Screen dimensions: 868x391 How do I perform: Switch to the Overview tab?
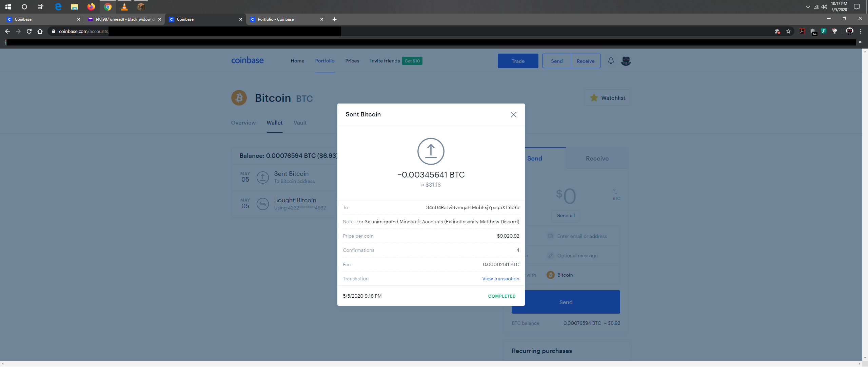(243, 123)
